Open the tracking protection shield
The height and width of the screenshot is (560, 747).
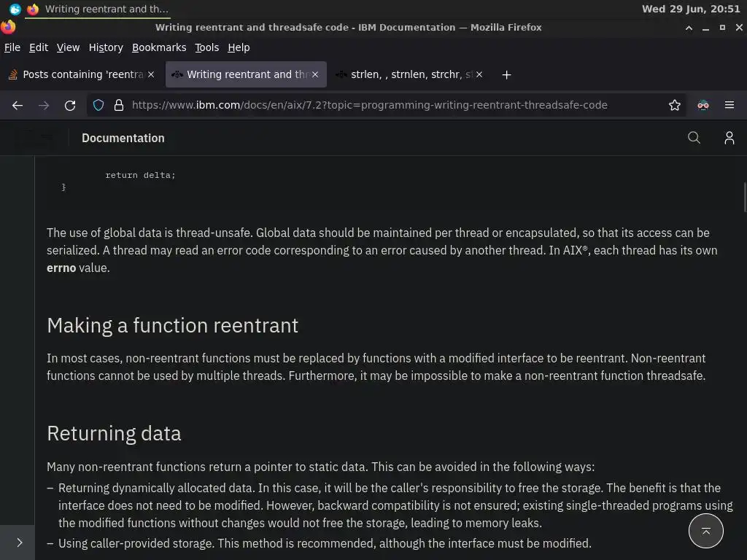pos(98,105)
